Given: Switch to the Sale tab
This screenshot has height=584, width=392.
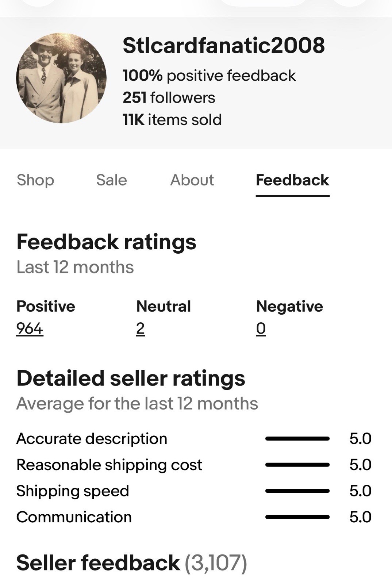Looking at the screenshot, I should [x=111, y=180].
